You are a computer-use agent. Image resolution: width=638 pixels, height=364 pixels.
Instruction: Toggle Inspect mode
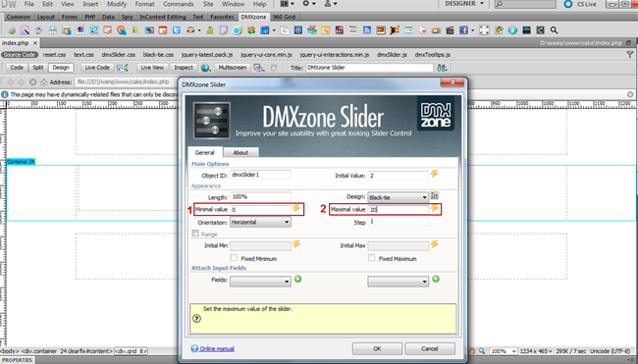tap(184, 68)
